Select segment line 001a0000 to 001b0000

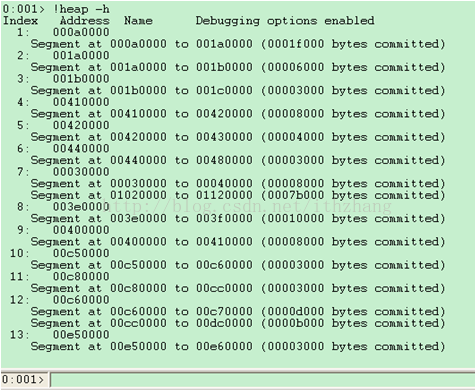238,67
